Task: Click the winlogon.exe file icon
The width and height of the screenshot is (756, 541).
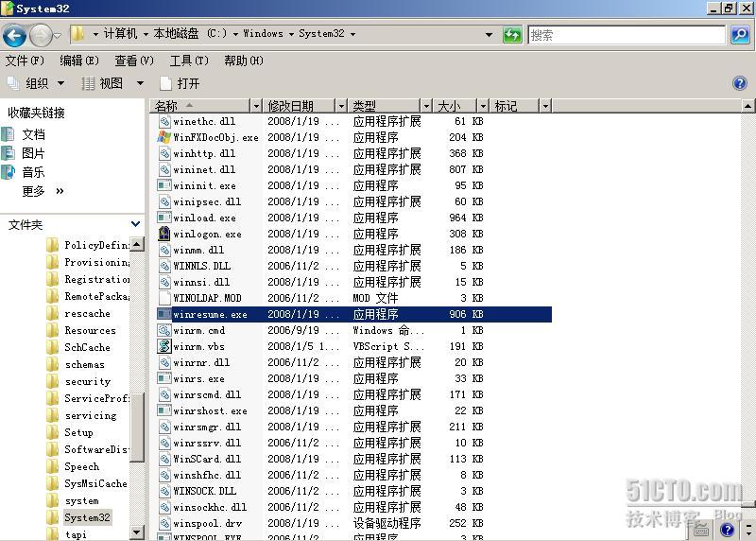Action: tap(163, 234)
